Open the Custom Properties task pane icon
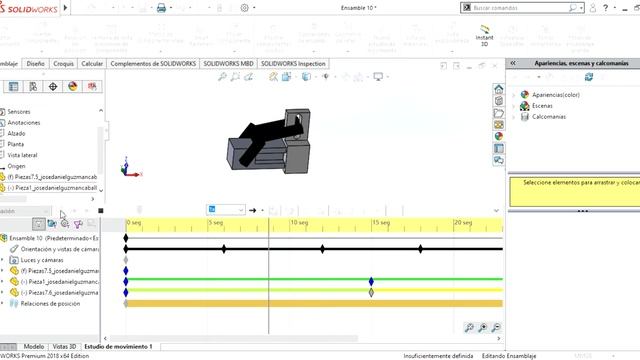Viewport: 640px width, 360px height. coord(498,148)
